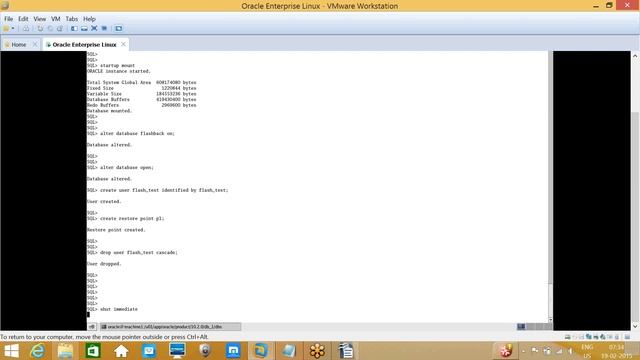Open File Explorer from the taskbar

pyautogui.click(x=65, y=351)
